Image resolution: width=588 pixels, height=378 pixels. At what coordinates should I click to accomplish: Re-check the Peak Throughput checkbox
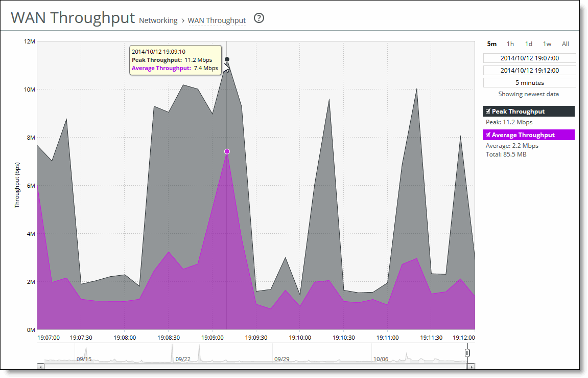pyautogui.click(x=488, y=111)
